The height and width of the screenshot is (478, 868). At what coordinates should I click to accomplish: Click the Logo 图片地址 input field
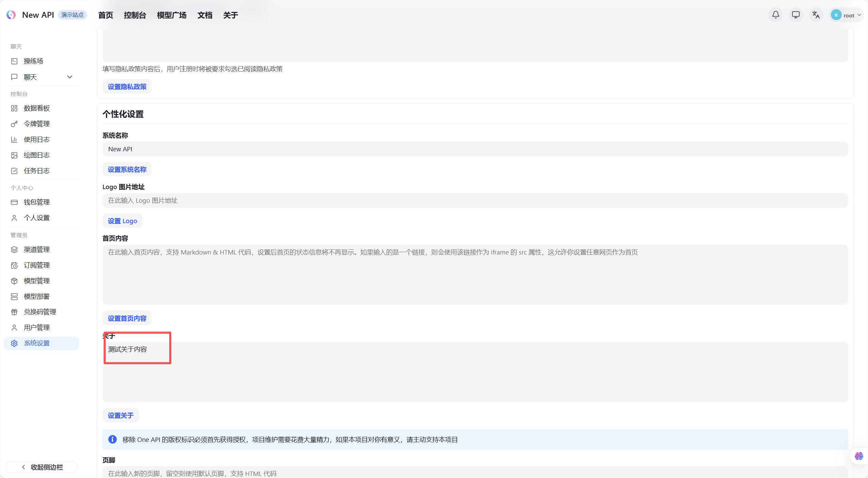coord(475,201)
